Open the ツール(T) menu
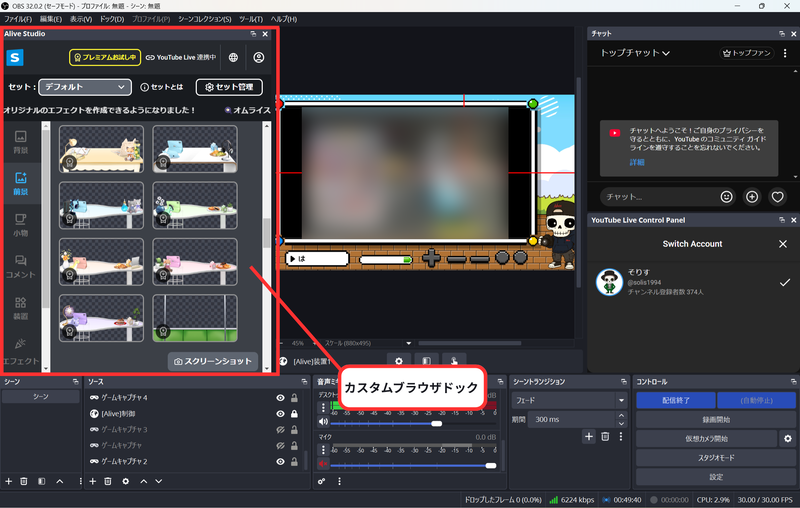The width and height of the screenshot is (800, 508). [251, 19]
